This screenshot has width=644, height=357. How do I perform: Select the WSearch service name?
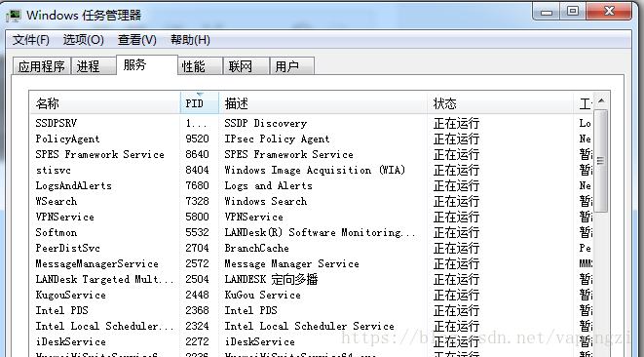pyautogui.click(x=57, y=202)
